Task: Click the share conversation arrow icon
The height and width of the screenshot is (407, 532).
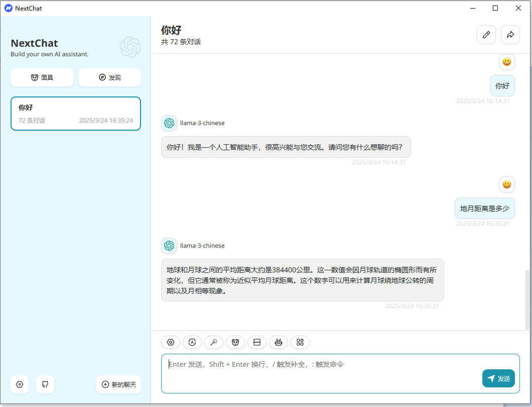Action: tap(510, 35)
